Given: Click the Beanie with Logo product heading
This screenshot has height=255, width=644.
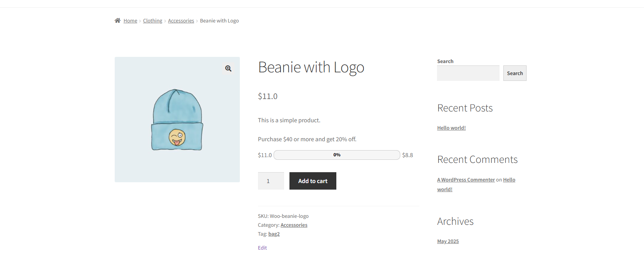Looking at the screenshot, I should point(311,67).
